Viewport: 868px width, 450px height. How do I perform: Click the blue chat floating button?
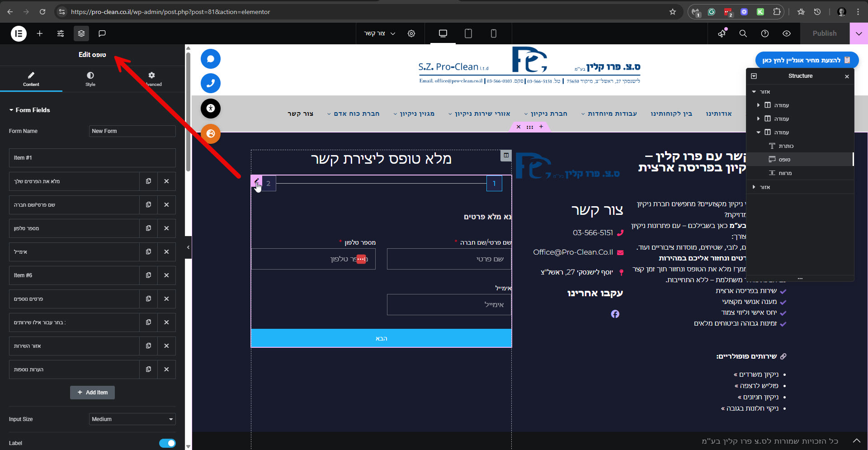(x=210, y=59)
